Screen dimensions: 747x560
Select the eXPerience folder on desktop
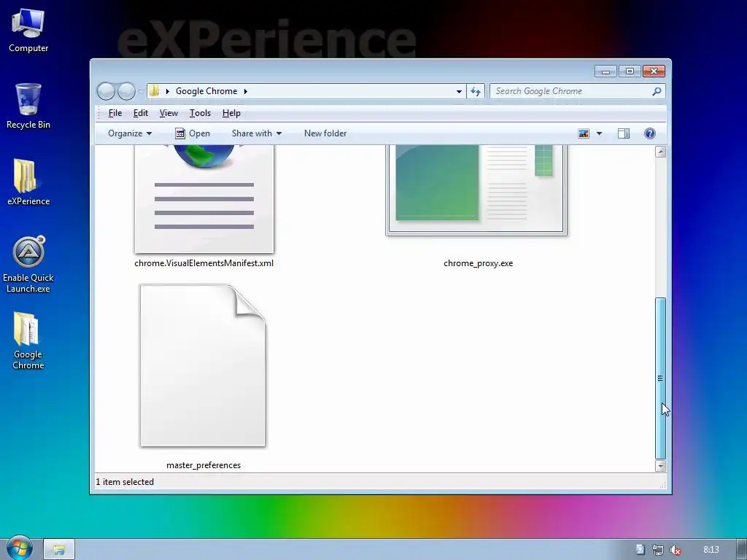[x=28, y=182]
